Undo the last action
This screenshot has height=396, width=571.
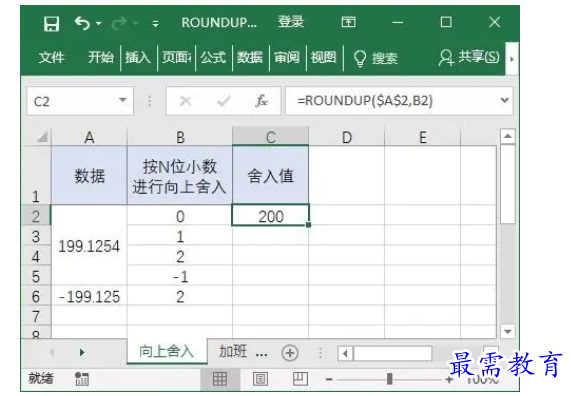[82, 23]
